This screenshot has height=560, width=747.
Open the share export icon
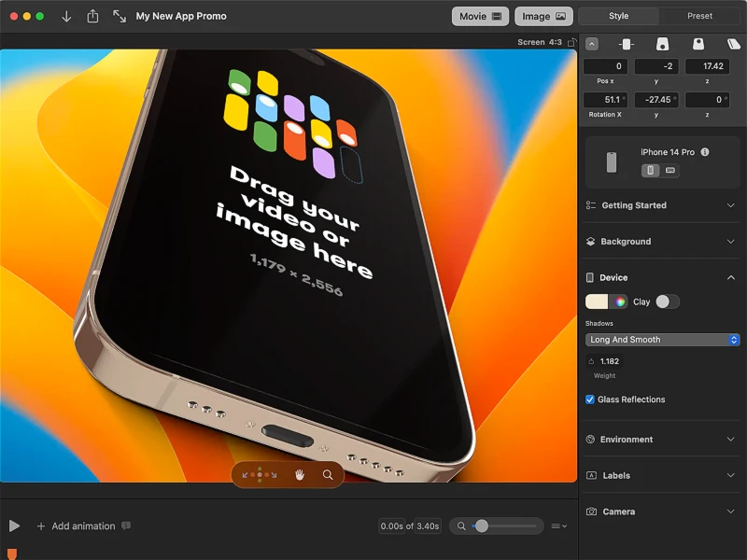92,16
